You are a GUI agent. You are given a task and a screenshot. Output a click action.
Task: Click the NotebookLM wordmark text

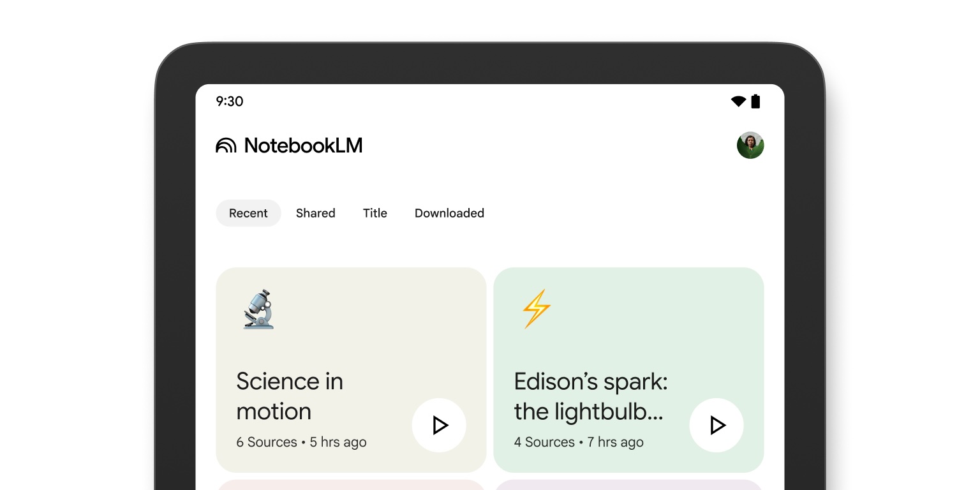click(x=303, y=146)
